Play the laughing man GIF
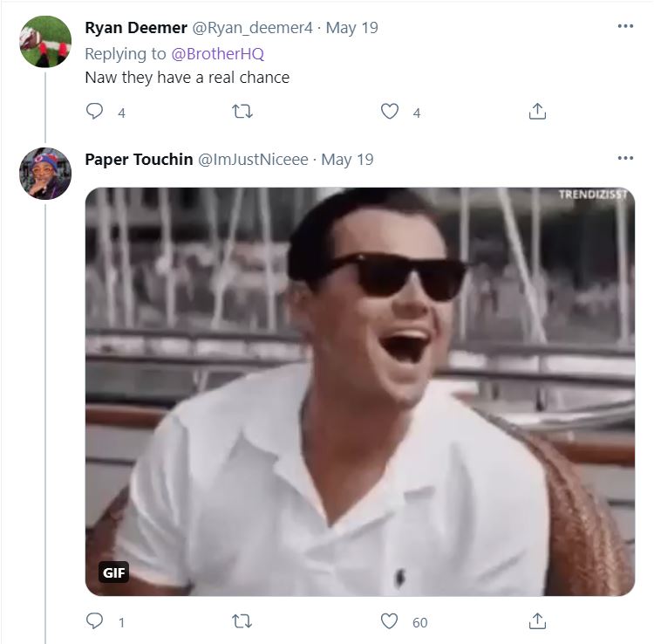Viewport: 654px width, 644px height. click(359, 392)
